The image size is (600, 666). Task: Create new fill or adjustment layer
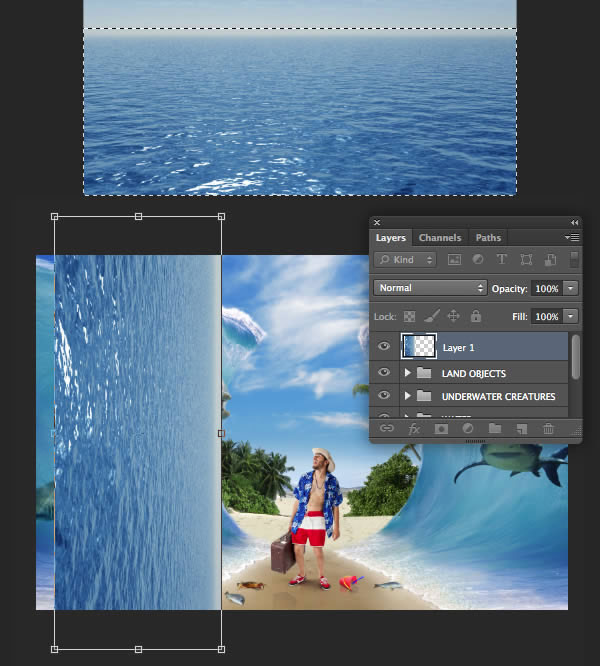(x=468, y=429)
